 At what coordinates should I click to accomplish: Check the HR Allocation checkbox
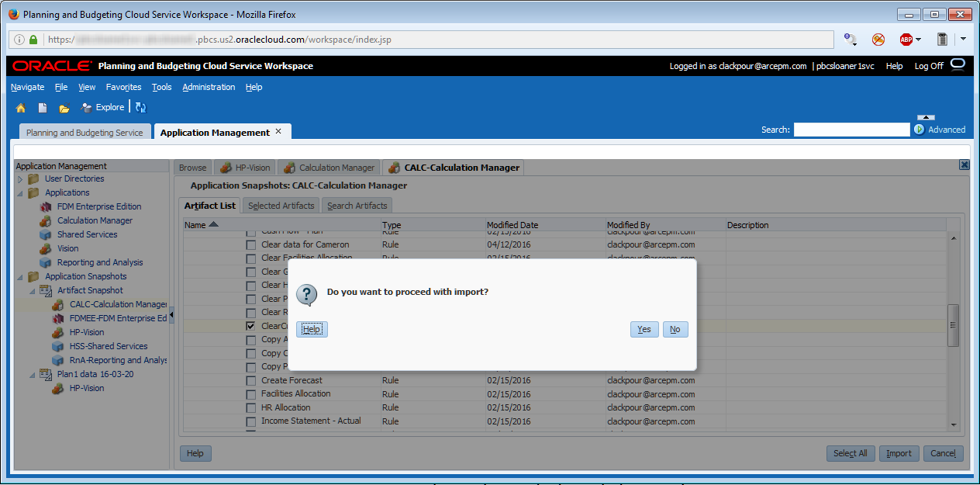(250, 408)
